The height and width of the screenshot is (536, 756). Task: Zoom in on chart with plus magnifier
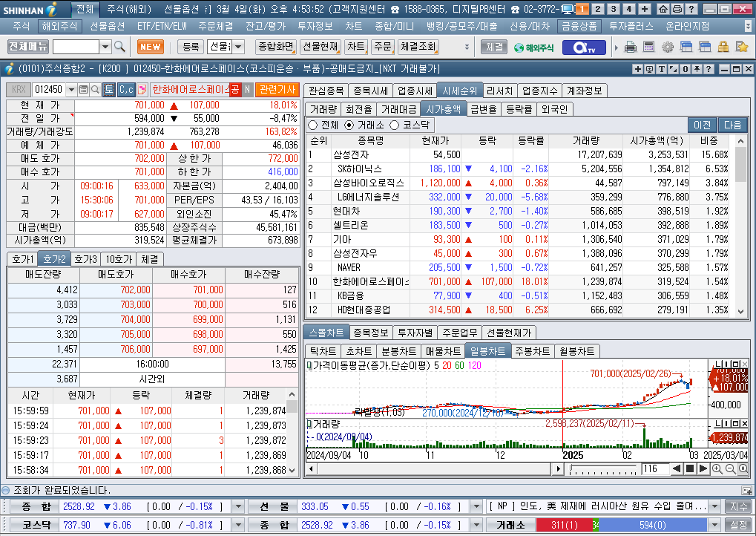point(717,469)
